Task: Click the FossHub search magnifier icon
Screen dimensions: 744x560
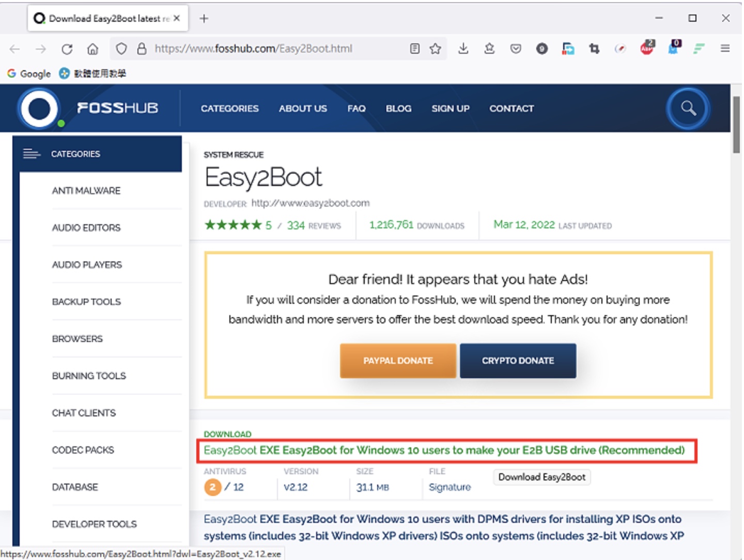Action: [688, 108]
